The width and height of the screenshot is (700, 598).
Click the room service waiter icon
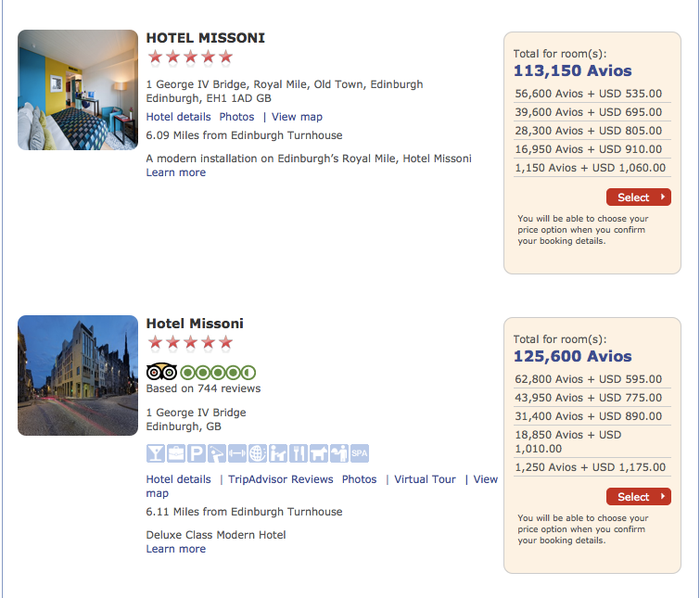point(339,453)
